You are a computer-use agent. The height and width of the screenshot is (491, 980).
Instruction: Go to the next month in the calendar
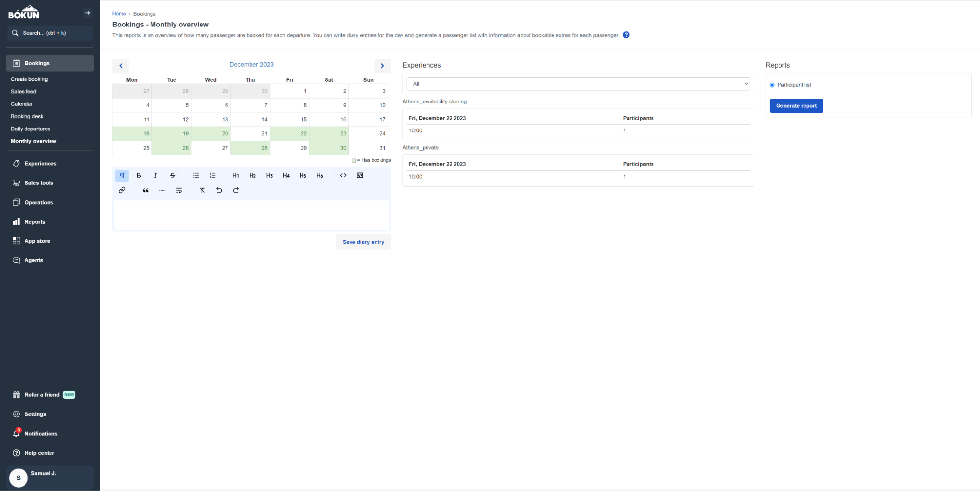tap(382, 66)
